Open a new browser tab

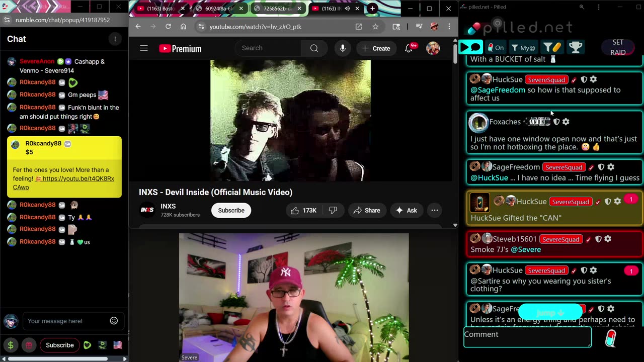pos(372,9)
